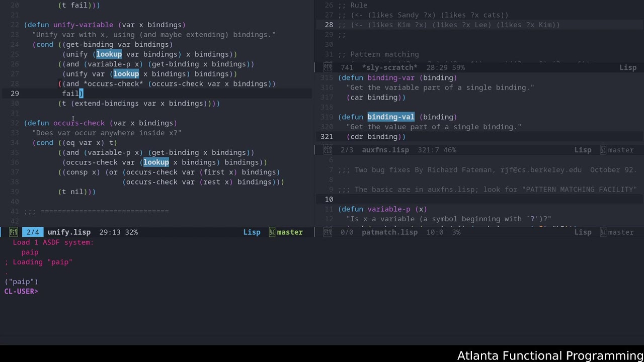Click the variable-p function name in patmatch.lisp

(389, 209)
